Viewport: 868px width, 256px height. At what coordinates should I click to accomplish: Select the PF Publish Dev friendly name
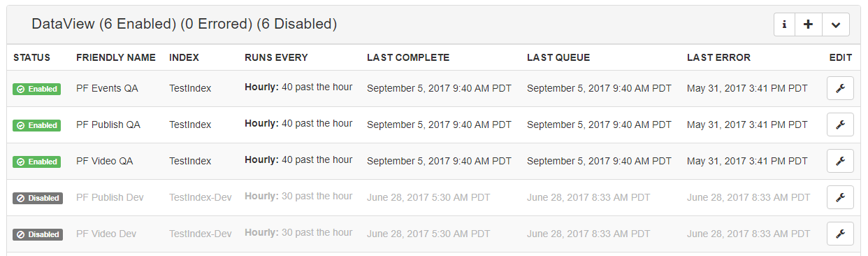110,197
